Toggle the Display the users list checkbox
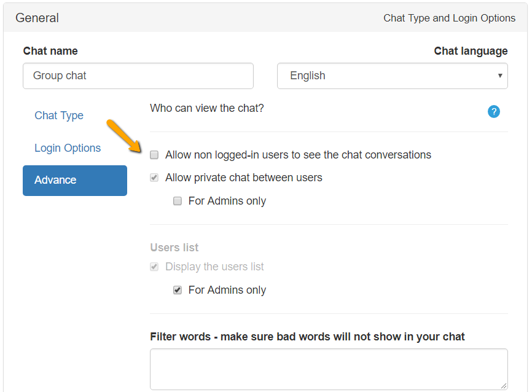The width and height of the screenshot is (532, 392). point(155,267)
